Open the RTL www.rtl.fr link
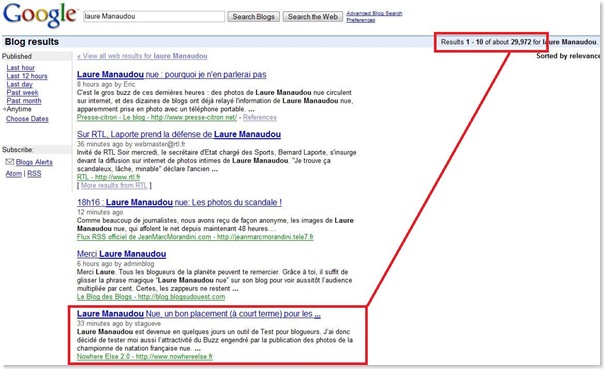The width and height of the screenshot is (604, 369). (x=109, y=177)
